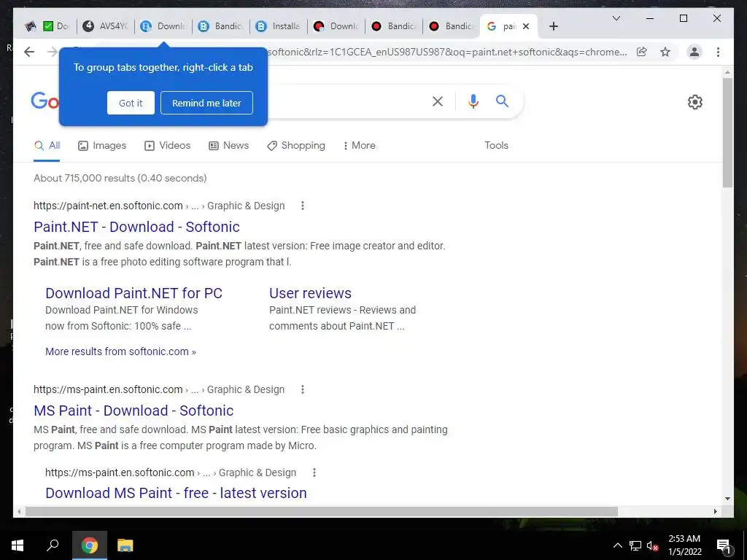The image size is (747, 560).
Task: Start voice search with microphone icon
Action: (x=473, y=101)
